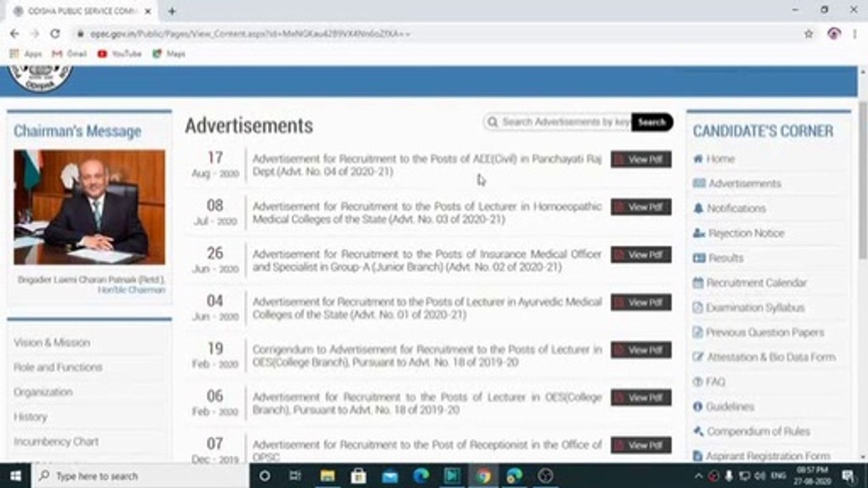Open the Recruitment Calendar link
The height and width of the screenshot is (488, 868).
749,283
